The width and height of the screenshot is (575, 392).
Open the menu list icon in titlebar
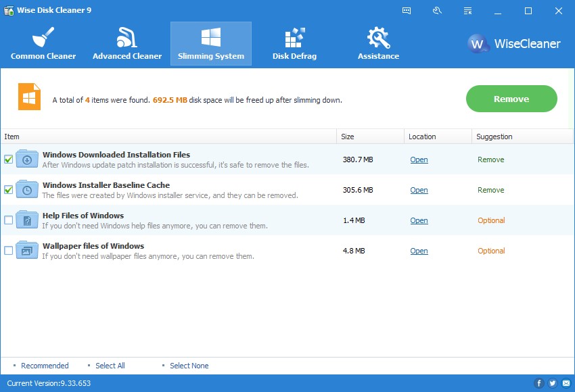pos(467,11)
